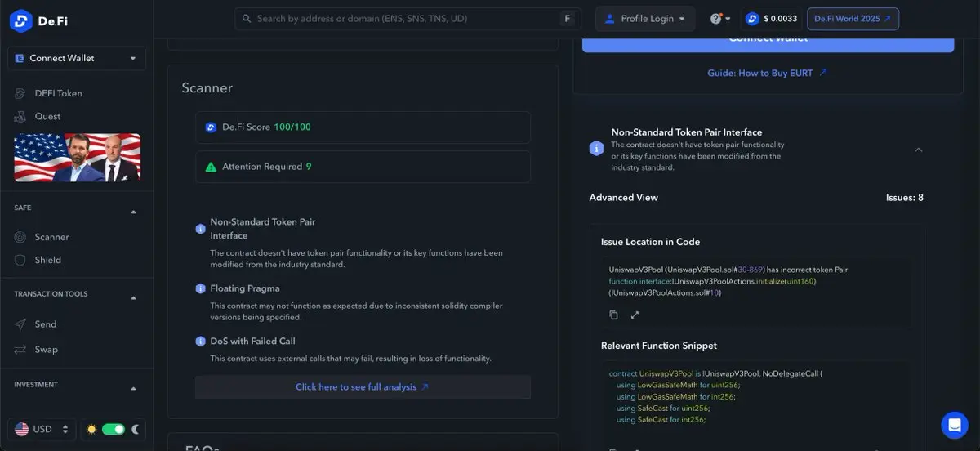The width and height of the screenshot is (980, 451).
Task: Click the Scanner radar icon
Action: click(x=20, y=237)
